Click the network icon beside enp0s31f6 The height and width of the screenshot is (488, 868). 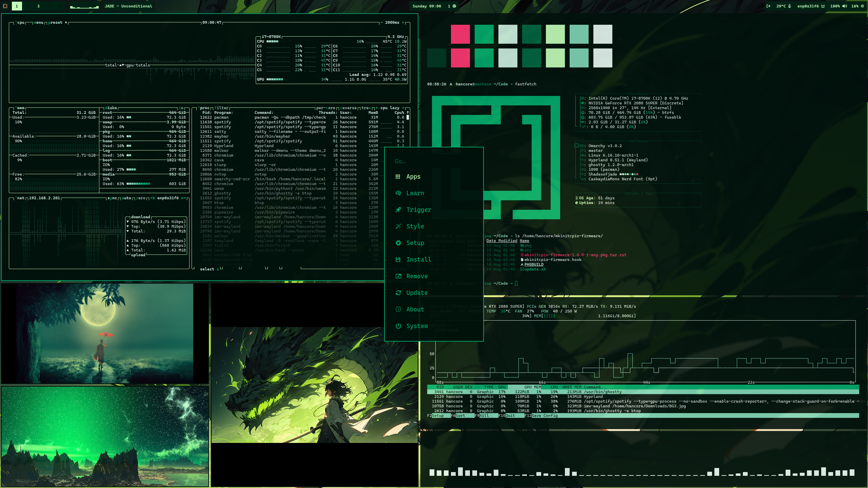tap(823, 6)
